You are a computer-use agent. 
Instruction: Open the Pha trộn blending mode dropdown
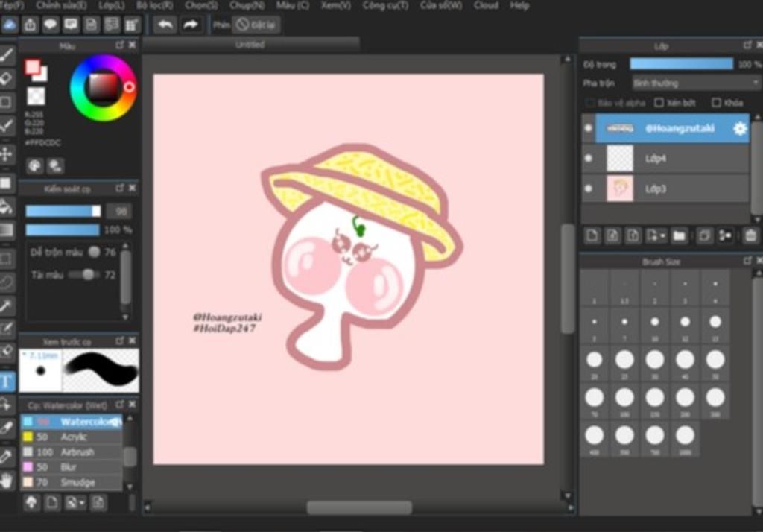click(695, 83)
